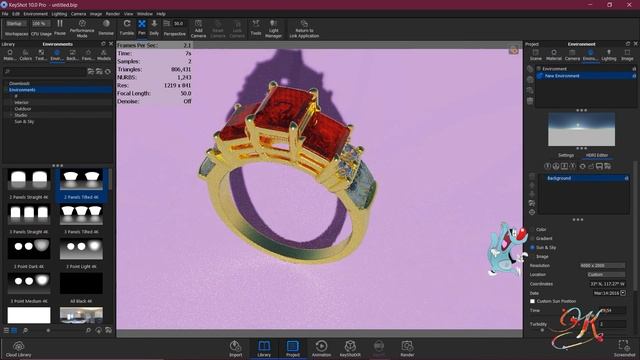The width and height of the screenshot is (640, 360).
Task: Select the Color background radio button
Action: point(532,230)
